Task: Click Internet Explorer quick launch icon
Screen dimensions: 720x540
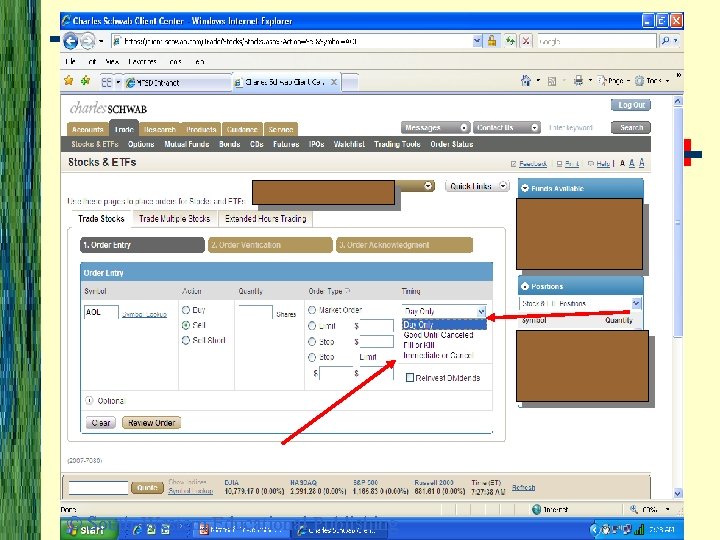Action: [137, 529]
